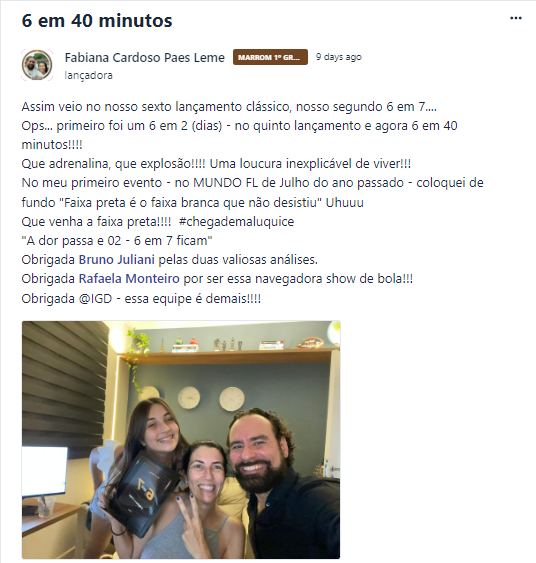Image resolution: width=536 pixels, height=563 pixels.
Task: Open the Rafaela Monteiro mention link
Action: pyautogui.click(x=129, y=279)
